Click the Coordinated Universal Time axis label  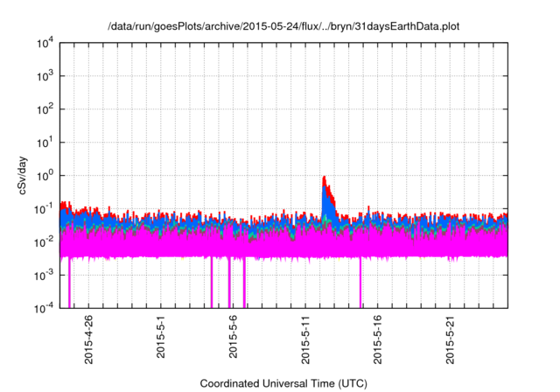tap(283, 383)
